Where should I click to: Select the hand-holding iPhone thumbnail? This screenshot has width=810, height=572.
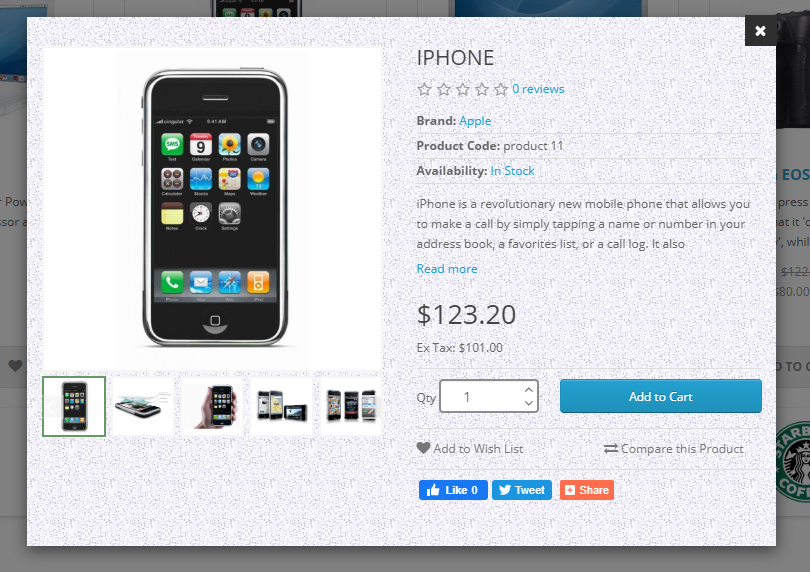(x=212, y=406)
